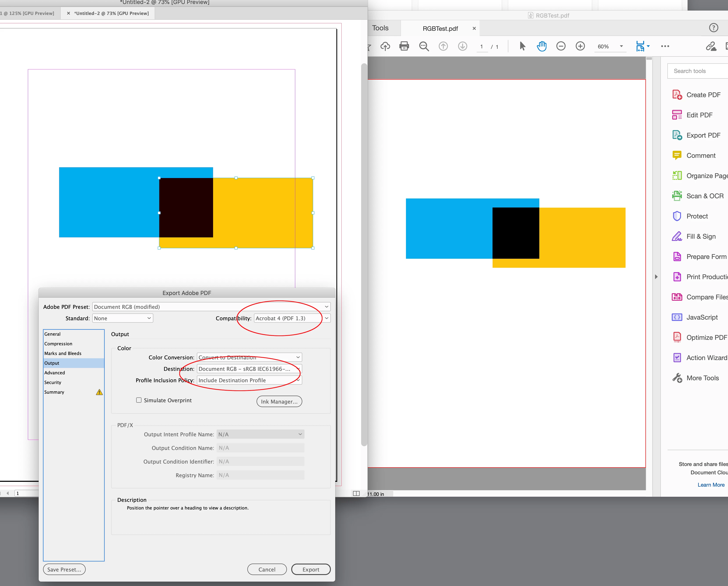Select the Hand pan tool
728x586 pixels.
[542, 46]
